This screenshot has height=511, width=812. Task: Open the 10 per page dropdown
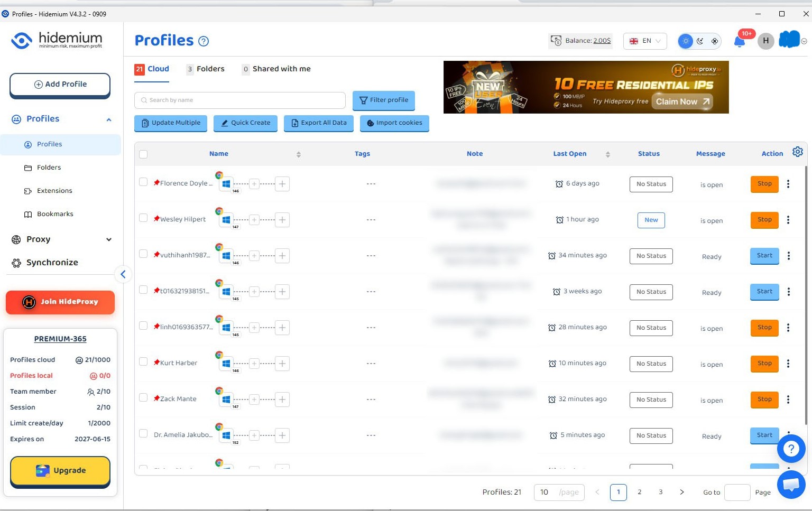coord(559,492)
